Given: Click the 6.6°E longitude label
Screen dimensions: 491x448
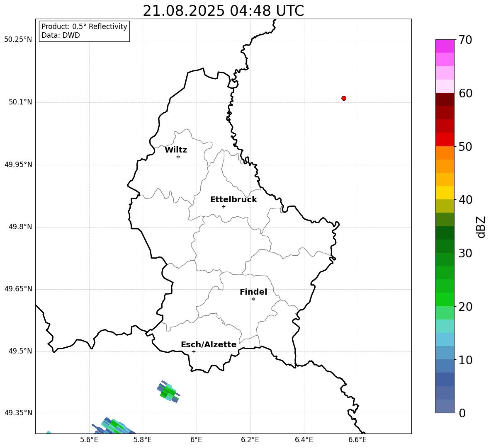Looking at the screenshot, I should [357, 440].
